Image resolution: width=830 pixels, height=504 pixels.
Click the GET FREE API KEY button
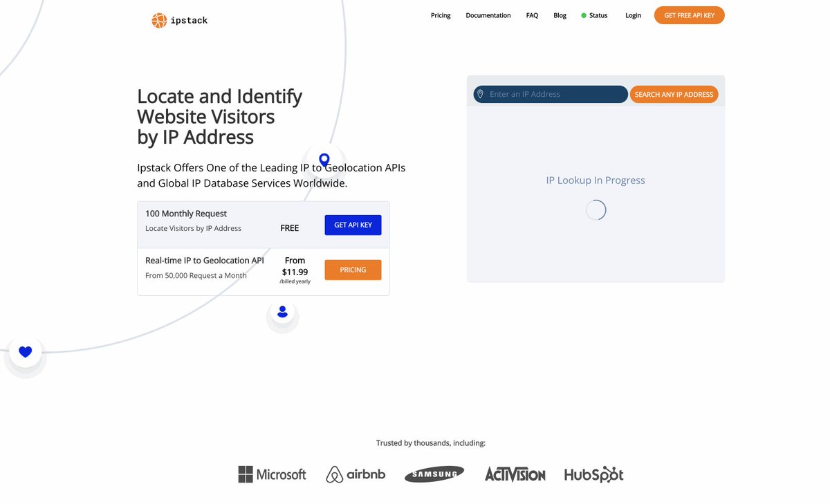pos(690,15)
